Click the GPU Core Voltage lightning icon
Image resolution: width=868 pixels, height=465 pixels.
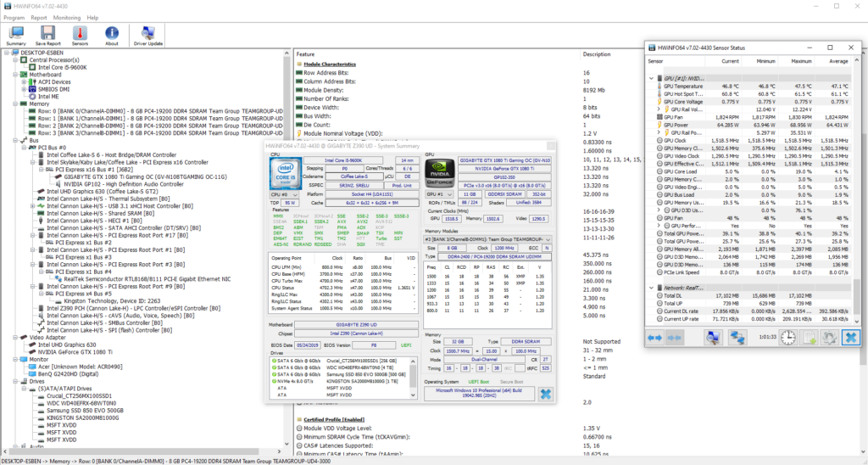coord(659,102)
